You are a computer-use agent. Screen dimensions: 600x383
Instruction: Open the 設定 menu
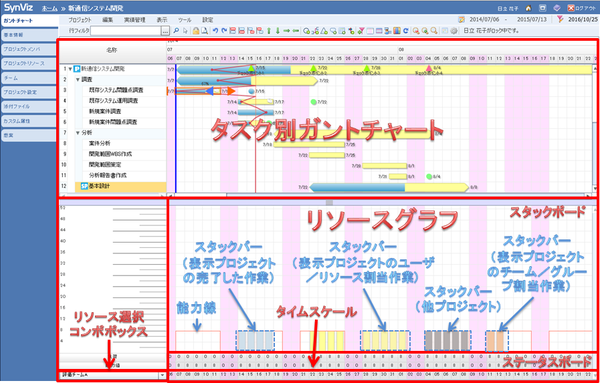coord(208,20)
